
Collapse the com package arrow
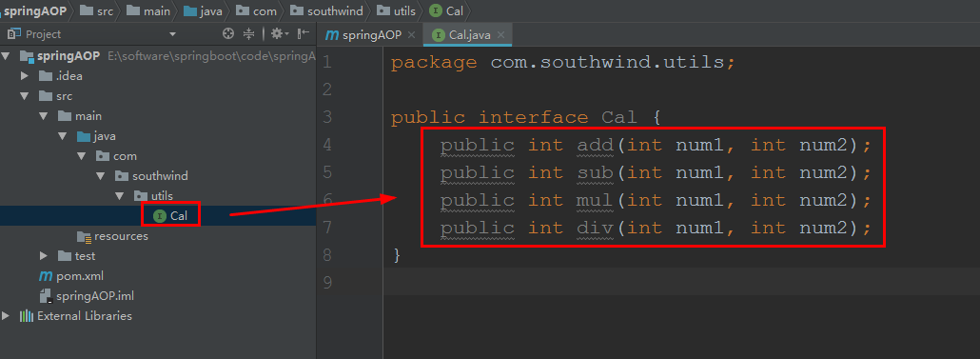coord(82,156)
